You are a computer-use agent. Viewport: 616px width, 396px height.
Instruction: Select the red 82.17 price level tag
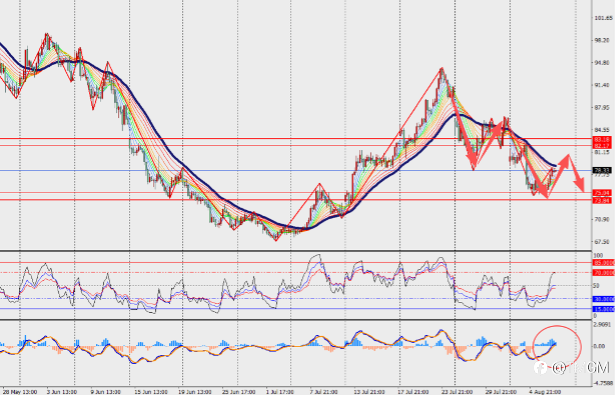(x=603, y=145)
